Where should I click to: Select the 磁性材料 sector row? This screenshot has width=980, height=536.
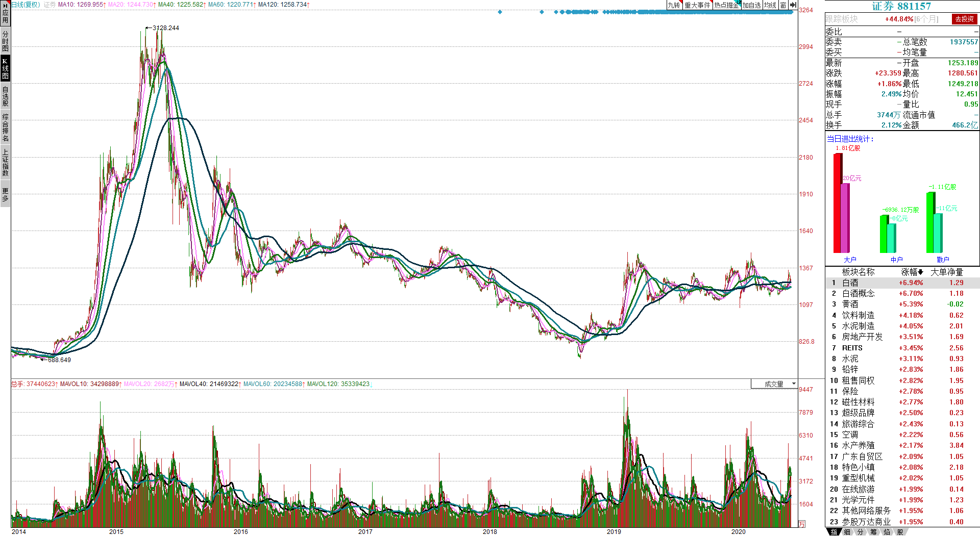click(902, 402)
